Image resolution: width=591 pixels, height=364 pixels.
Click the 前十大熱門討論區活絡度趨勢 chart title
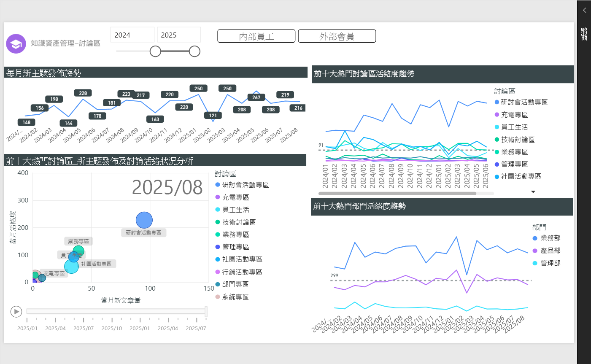pos(364,74)
